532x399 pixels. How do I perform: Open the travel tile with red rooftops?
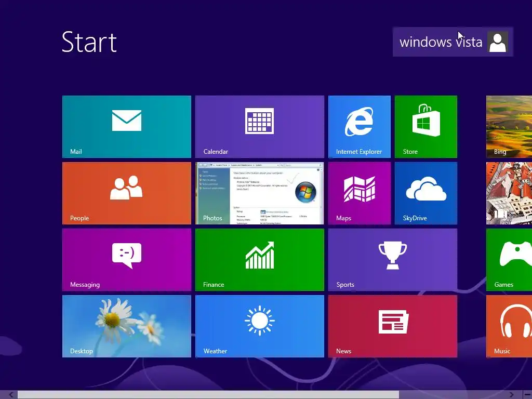(509, 193)
